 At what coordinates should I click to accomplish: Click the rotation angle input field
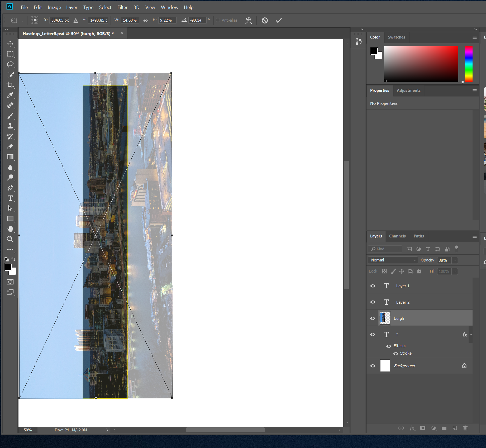(197, 20)
